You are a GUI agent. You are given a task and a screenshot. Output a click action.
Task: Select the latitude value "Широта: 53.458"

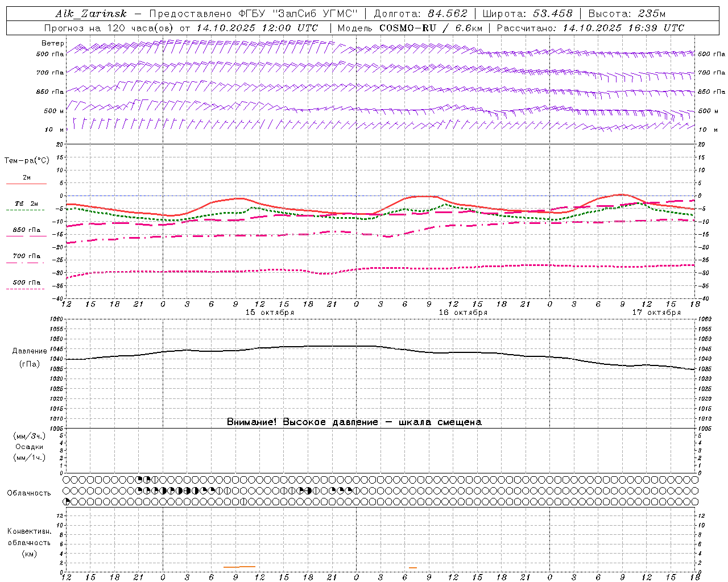[527, 14]
